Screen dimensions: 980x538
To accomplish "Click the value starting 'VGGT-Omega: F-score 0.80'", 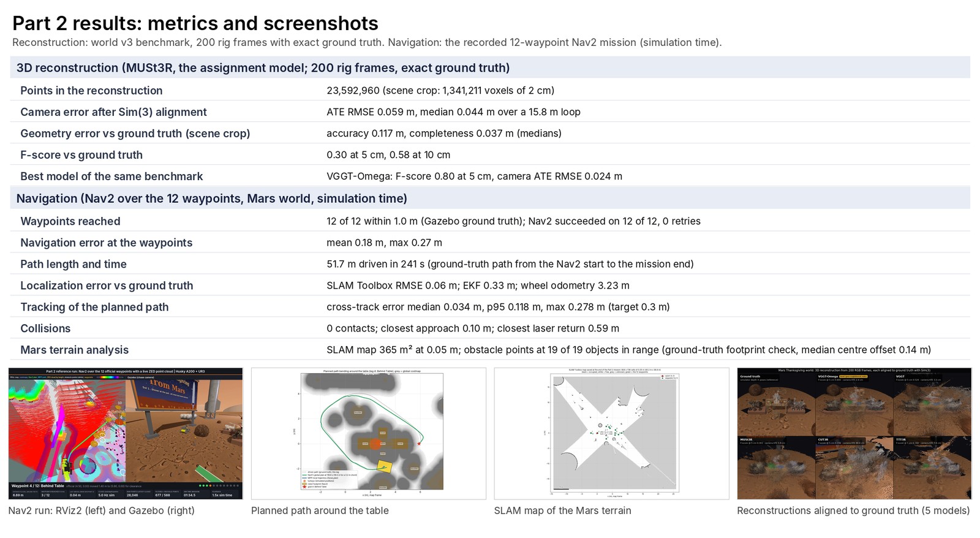I will coord(474,176).
